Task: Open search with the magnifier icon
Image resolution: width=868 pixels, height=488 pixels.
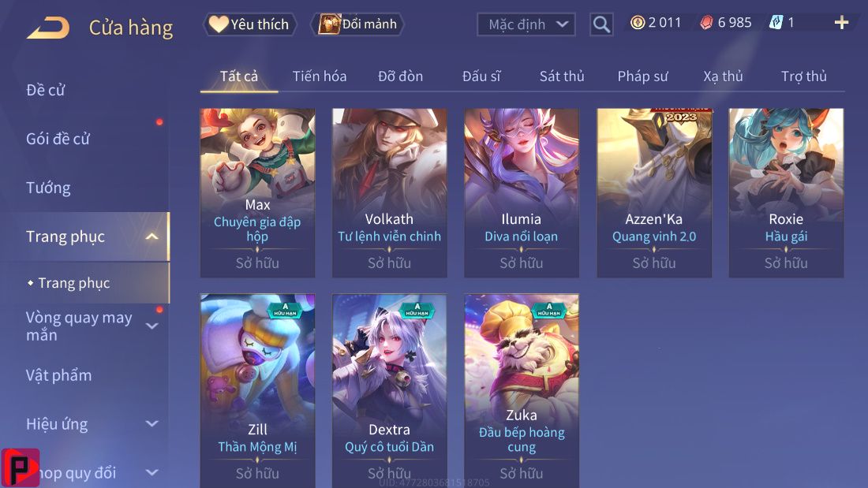Action: coord(601,24)
